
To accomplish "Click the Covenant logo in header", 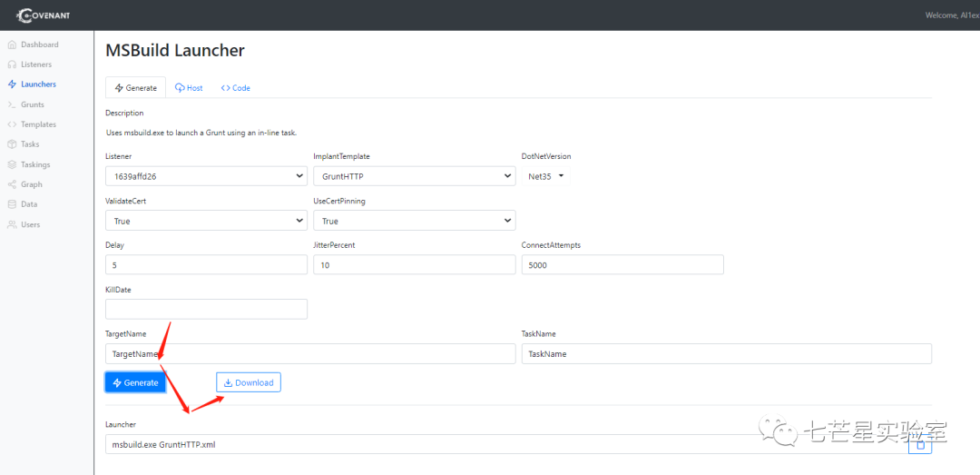I will coord(44,15).
